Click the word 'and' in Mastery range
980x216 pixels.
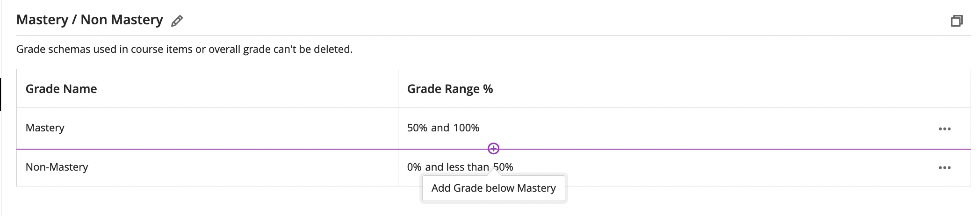(440, 128)
